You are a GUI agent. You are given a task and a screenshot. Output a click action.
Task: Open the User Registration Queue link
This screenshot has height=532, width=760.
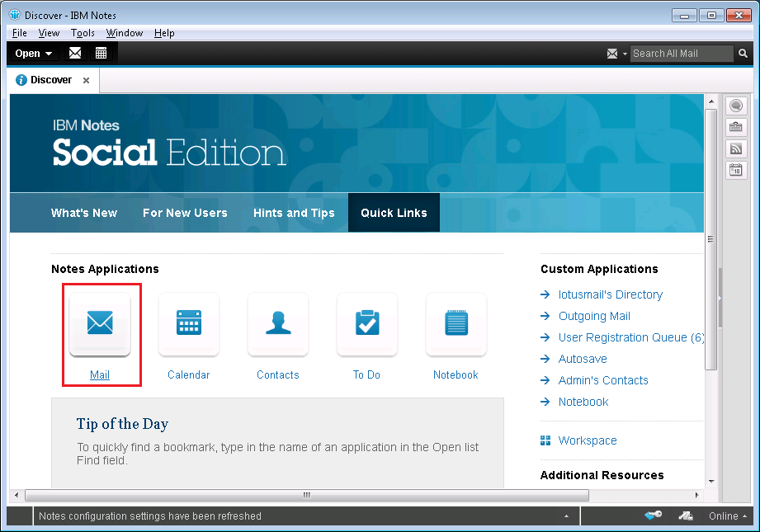(x=631, y=337)
